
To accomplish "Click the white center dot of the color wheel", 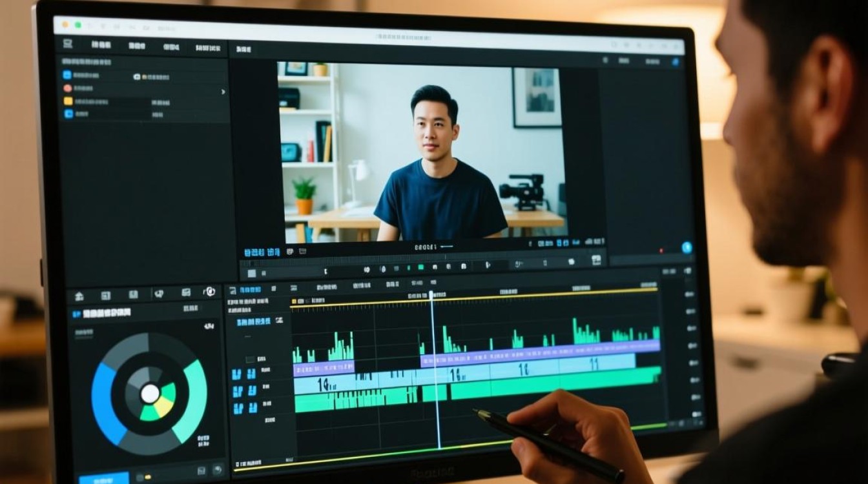I will pyautogui.click(x=150, y=393).
